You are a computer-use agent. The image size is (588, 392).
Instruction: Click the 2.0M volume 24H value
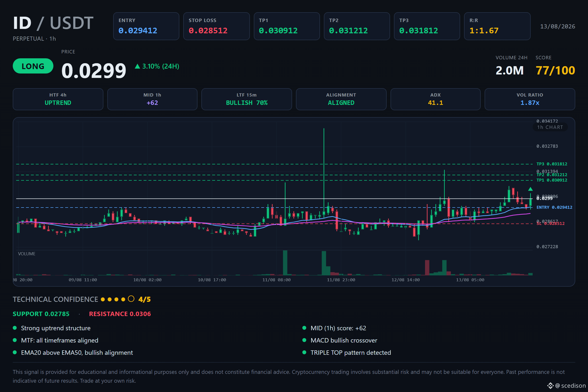click(510, 71)
